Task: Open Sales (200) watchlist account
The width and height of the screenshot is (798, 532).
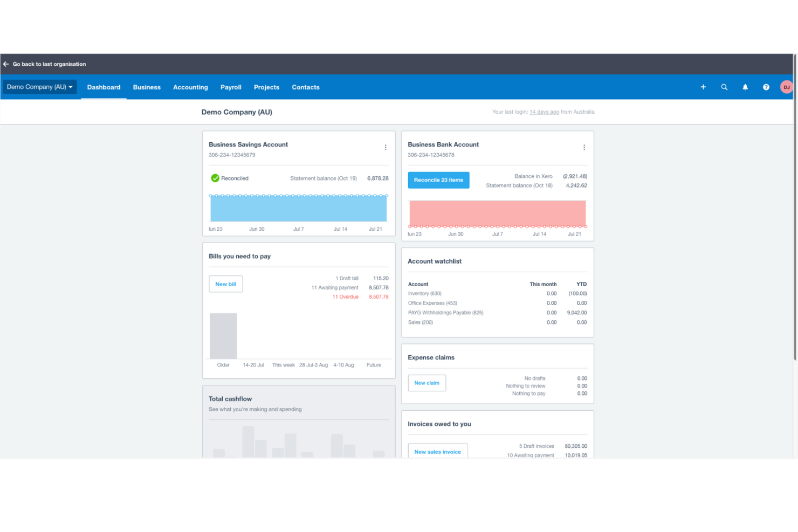Action: [420, 322]
